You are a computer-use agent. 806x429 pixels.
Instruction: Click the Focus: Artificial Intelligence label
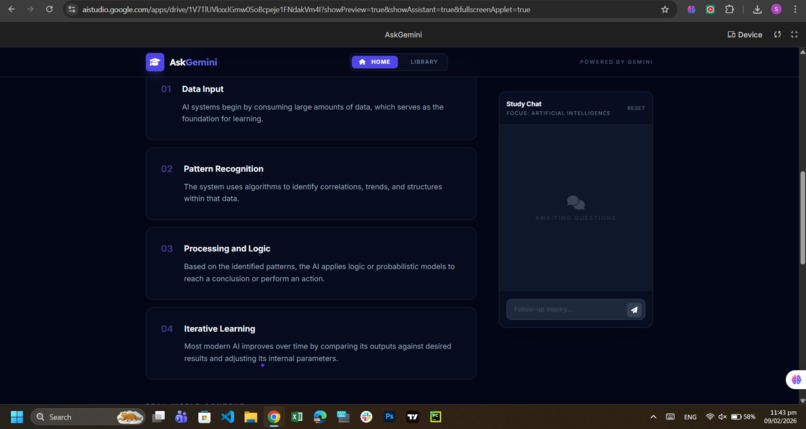click(x=558, y=113)
